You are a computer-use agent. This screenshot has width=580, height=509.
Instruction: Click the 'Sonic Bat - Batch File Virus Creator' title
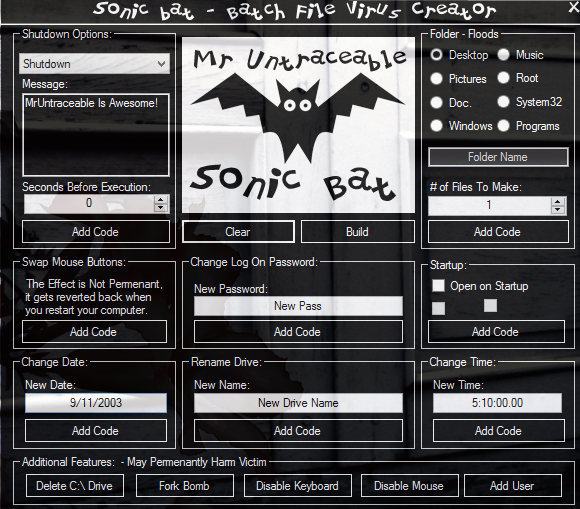pyautogui.click(x=295, y=10)
